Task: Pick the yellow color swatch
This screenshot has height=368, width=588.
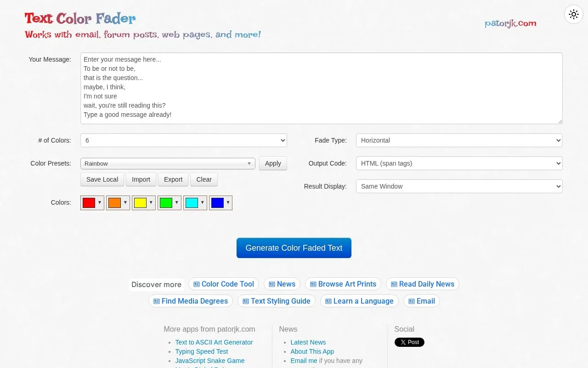Action: pos(140,203)
